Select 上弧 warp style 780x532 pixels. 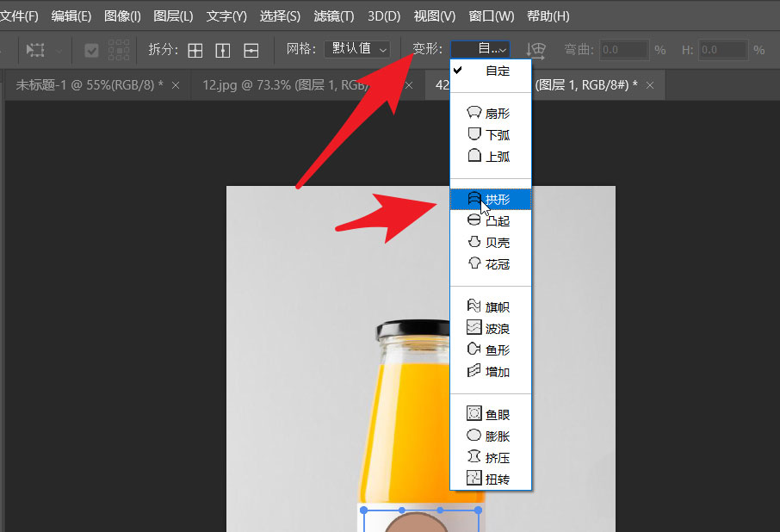pos(491,157)
